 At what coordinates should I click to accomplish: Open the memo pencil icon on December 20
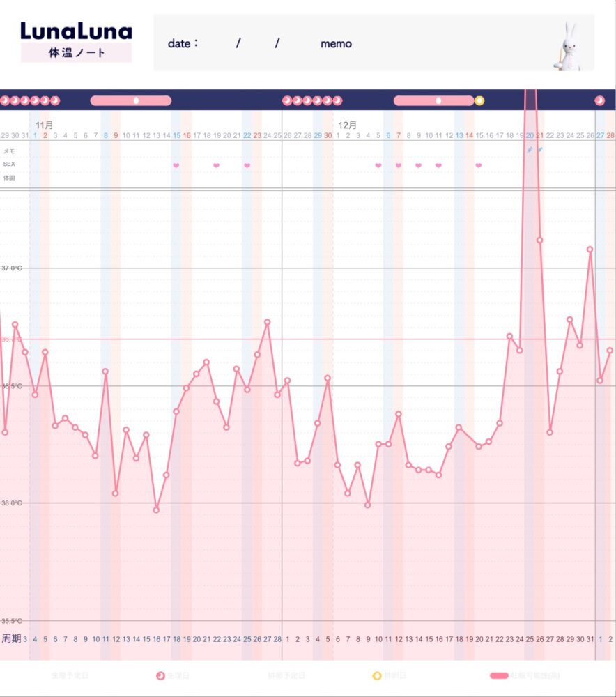coord(530,150)
